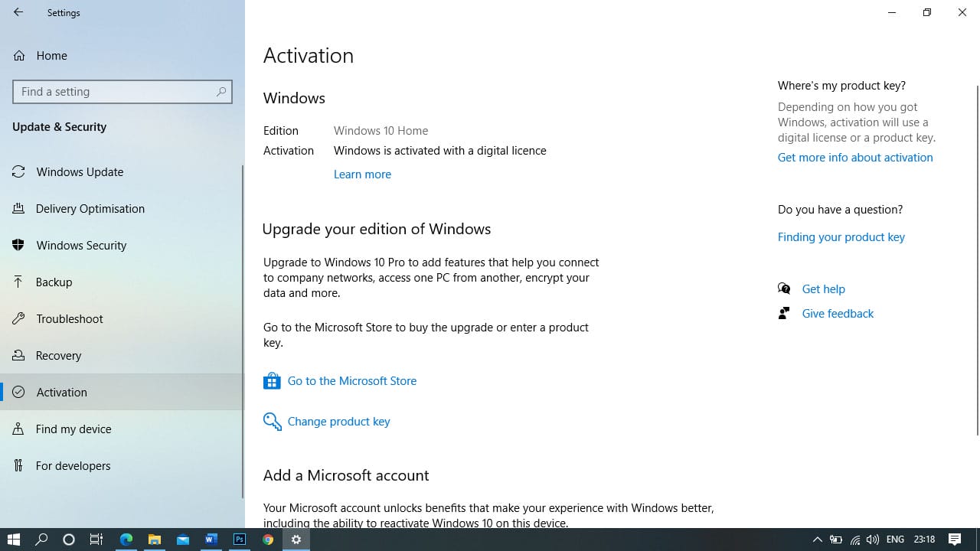The width and height of the screenshot is (980, 551).
Task: Go to the Microsoft Store link
Action: click(x=351, y=380)
